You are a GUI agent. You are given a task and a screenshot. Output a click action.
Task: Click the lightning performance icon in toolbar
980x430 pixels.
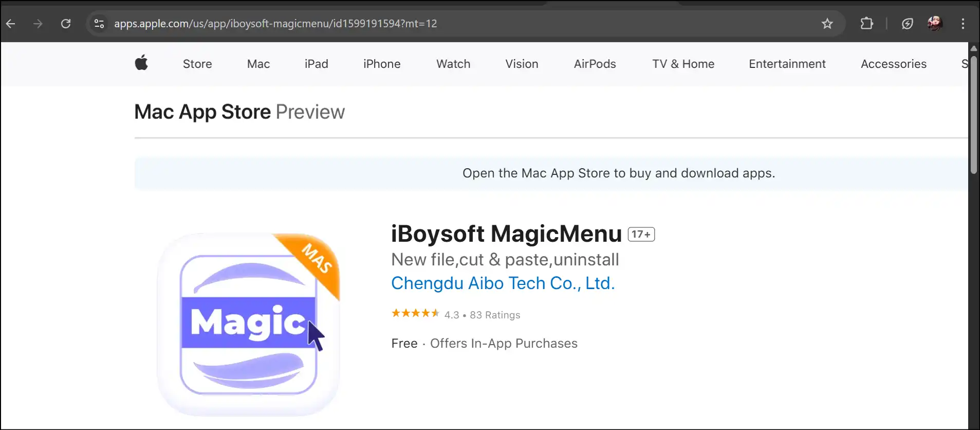[908, 24]
